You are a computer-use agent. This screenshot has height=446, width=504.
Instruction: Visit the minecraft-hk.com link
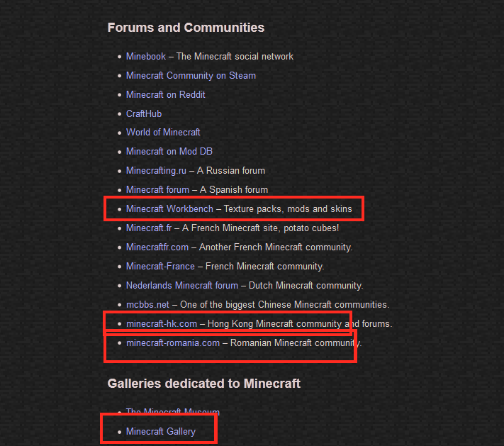tap(162, 324)
